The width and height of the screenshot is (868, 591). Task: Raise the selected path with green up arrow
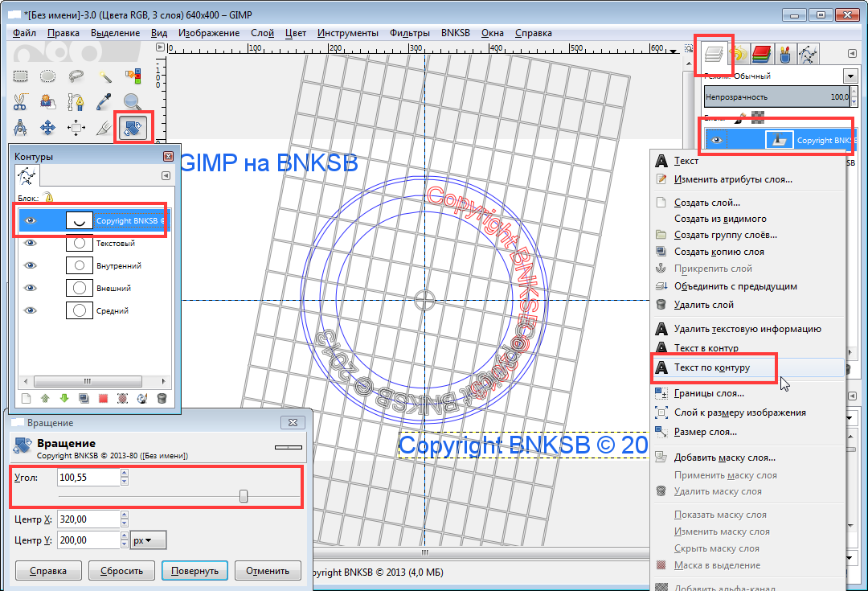45,398
